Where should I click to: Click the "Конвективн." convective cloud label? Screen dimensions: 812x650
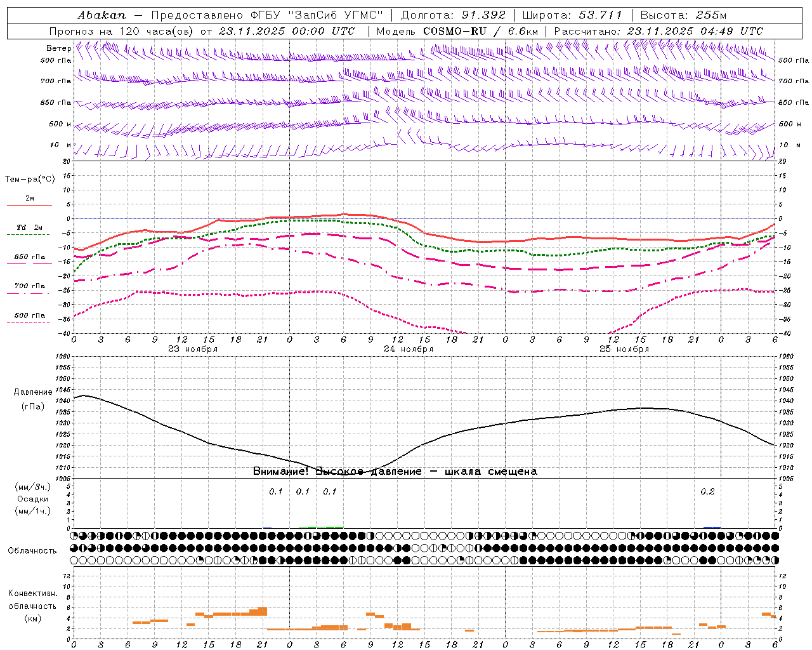(x=32, y=593)
